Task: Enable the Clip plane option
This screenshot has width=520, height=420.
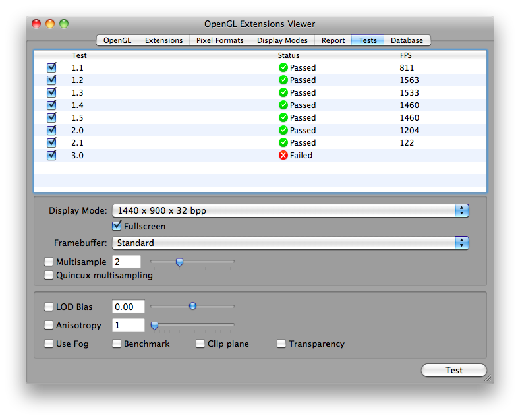Action: [x=200, y=344]
